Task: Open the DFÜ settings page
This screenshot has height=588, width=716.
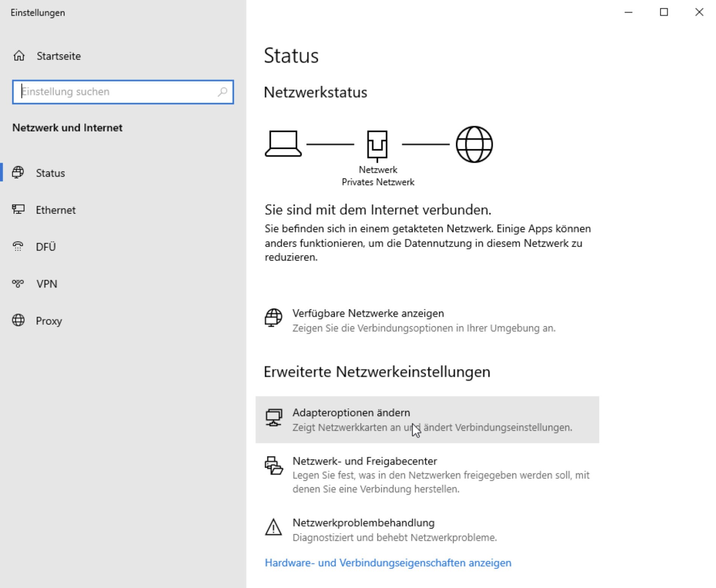Action: pyautogui.click(x=123, y=247)
